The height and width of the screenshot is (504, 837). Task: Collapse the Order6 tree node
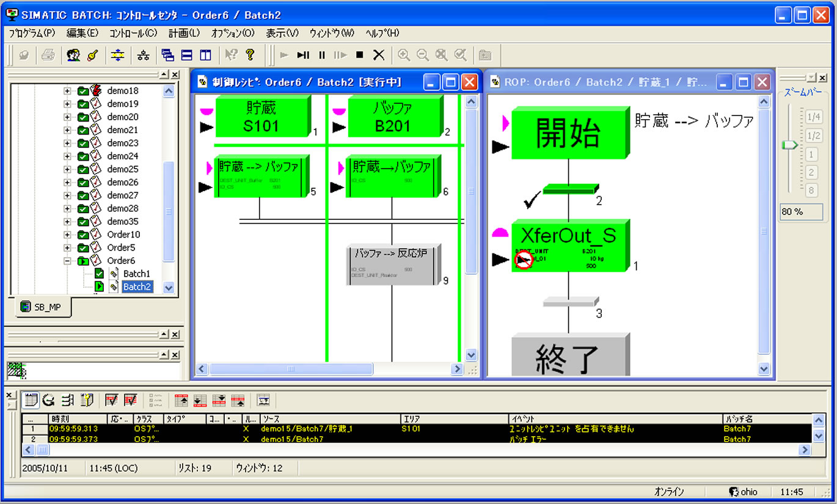tap(67, 261)
